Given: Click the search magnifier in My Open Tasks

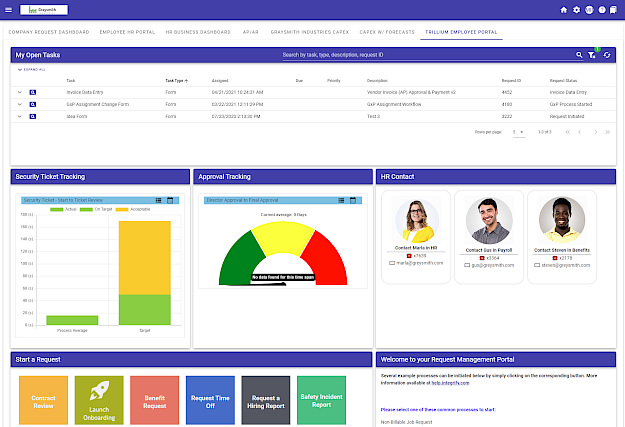Looking at the screenshot, I should tap(579, 55).
